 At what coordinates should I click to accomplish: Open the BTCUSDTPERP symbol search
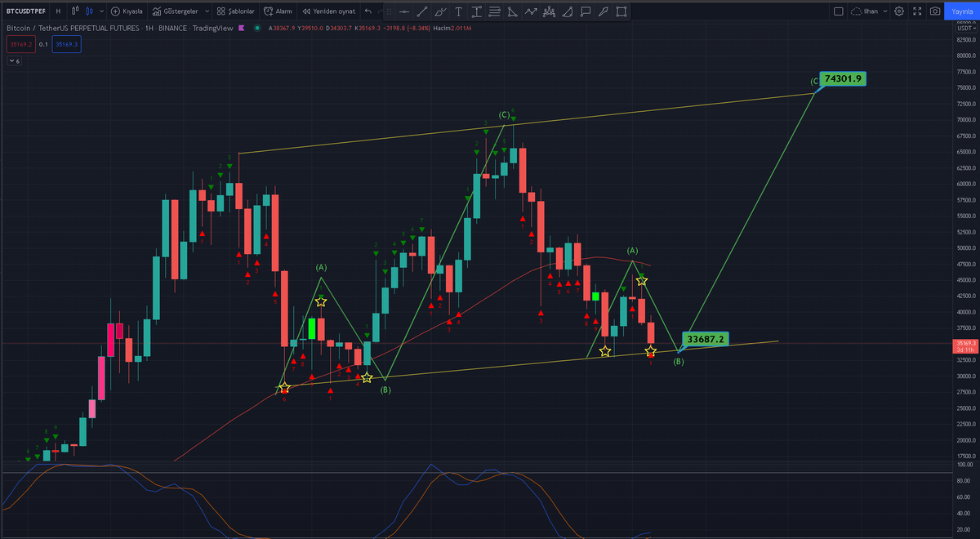point(25,11)
